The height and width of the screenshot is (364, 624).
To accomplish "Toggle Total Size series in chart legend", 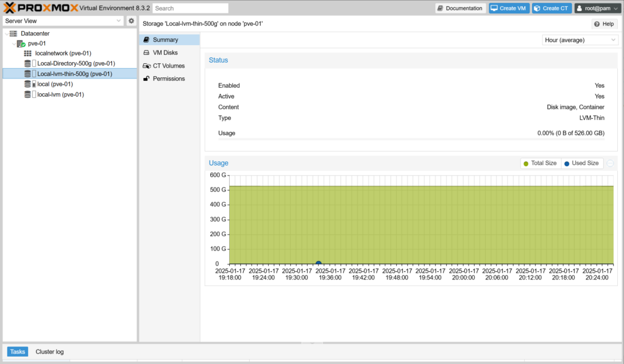I will click(x=540, y=163).
